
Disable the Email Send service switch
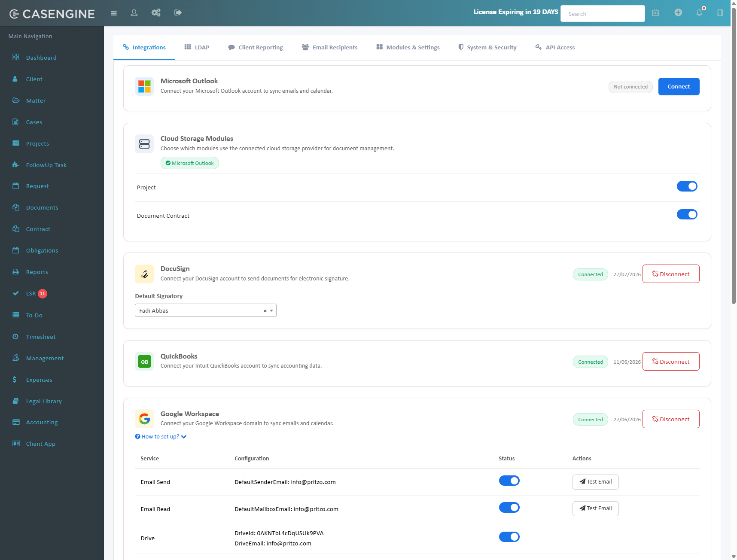pyautogui.click(x=509, y=481)
